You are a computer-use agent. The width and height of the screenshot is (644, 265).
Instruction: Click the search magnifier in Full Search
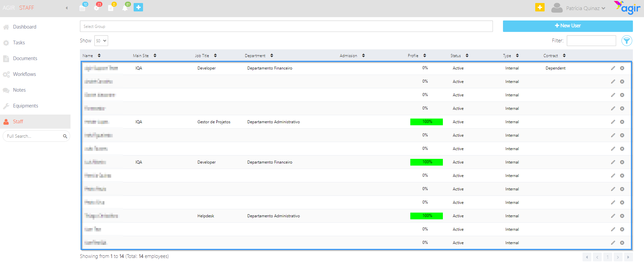pyautogui.click(x=65, y=136)
